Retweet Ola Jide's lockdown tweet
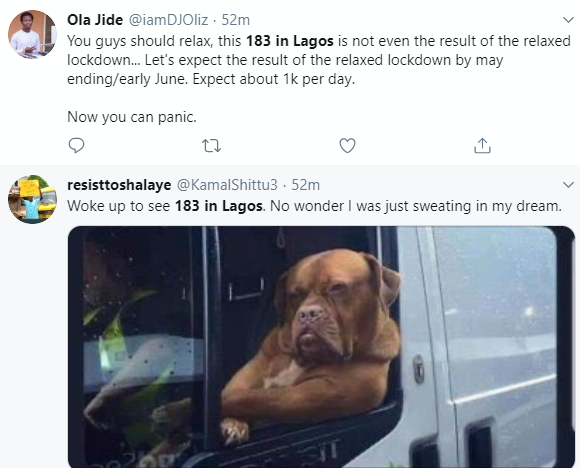 click(212, 145)
